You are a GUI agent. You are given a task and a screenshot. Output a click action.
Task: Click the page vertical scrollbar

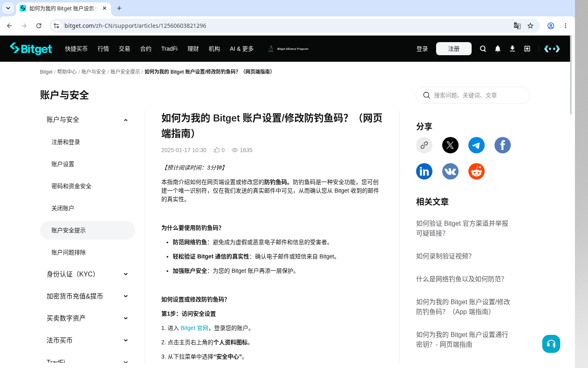point(571,76)
